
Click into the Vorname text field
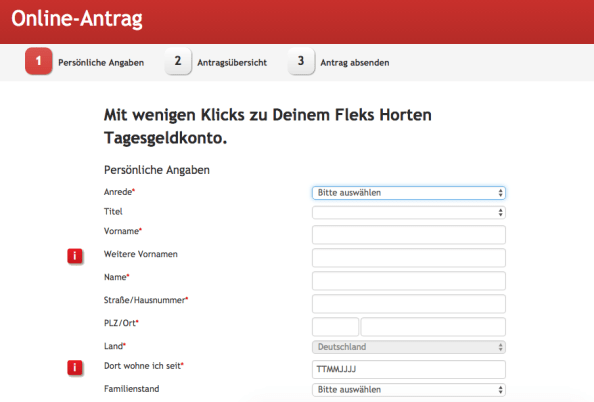point(409,235)
